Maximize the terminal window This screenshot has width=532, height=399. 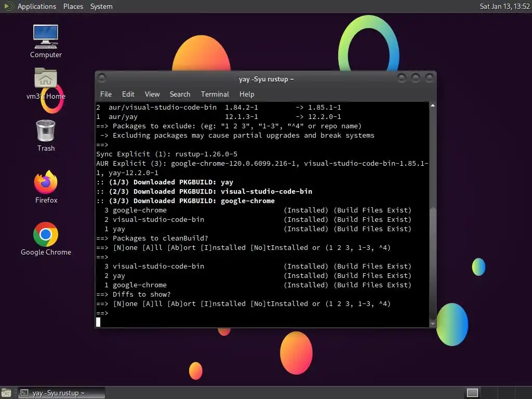click(416, 78)
